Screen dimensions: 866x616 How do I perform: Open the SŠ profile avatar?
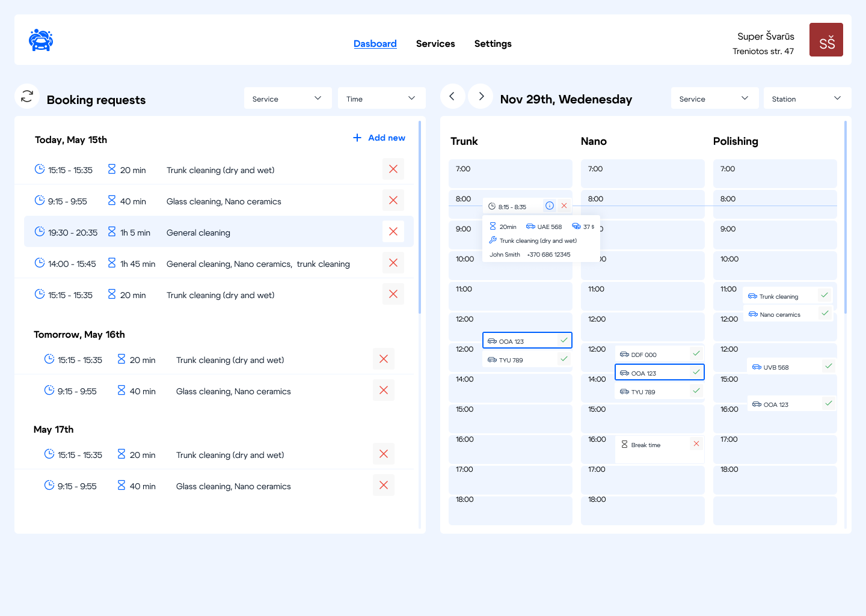click(x=826, y=40)
